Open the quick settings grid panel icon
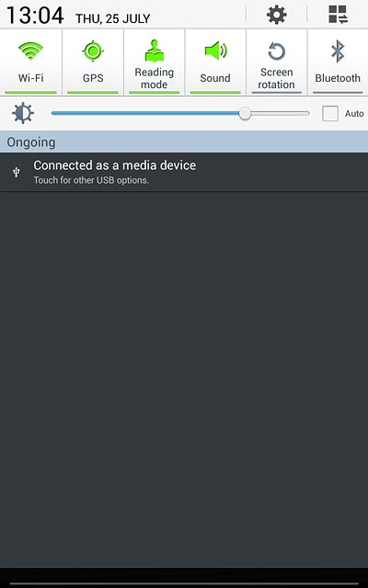The width and height of the screenshot is (368, 588). pyautogui.click(x=338, y=15)
